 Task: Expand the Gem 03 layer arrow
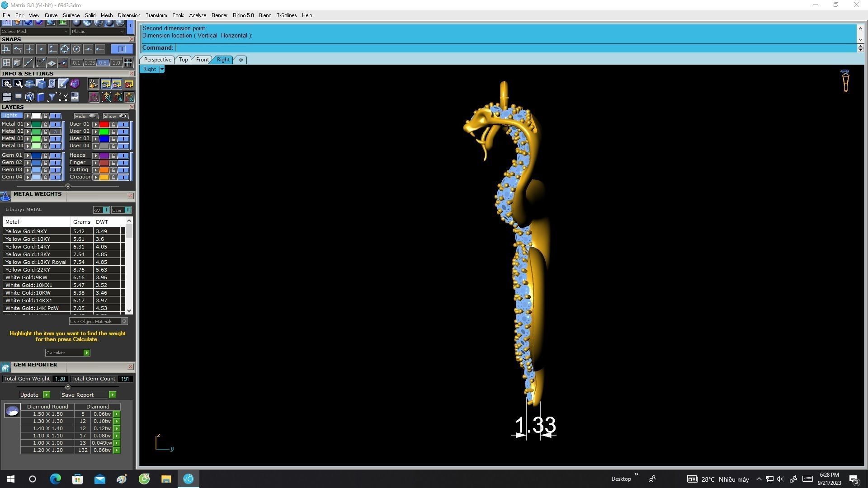coord(28,170)
